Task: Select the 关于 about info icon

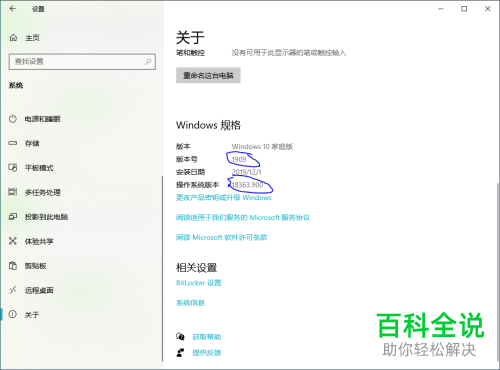Action: pos(13,314)
